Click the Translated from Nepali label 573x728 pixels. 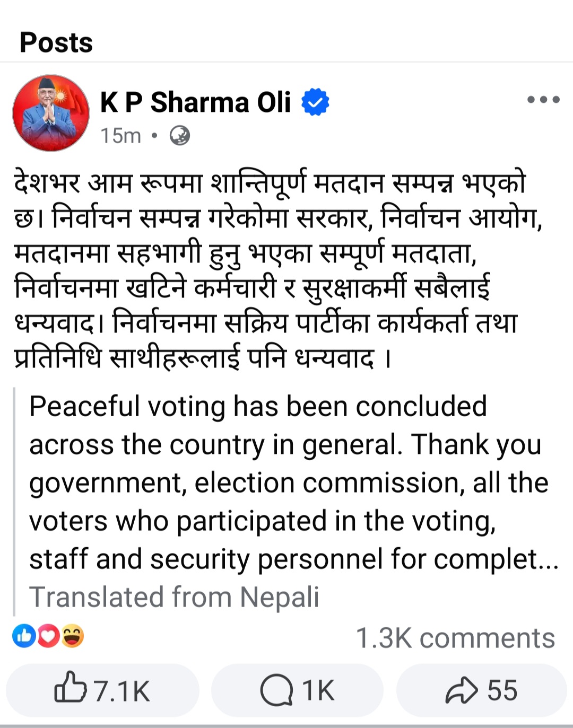tap(174, 597)
